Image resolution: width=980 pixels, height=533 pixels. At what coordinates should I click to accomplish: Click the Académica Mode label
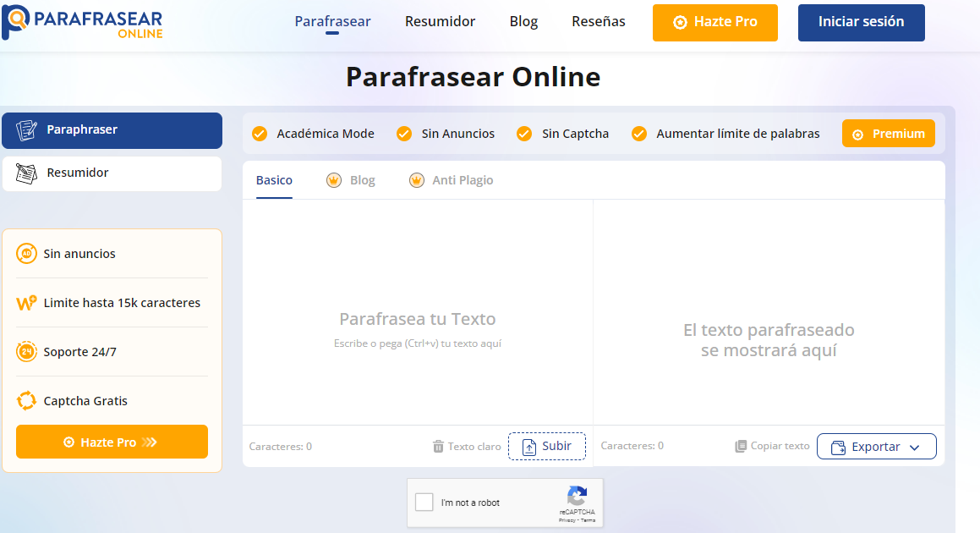pos(326,134)
